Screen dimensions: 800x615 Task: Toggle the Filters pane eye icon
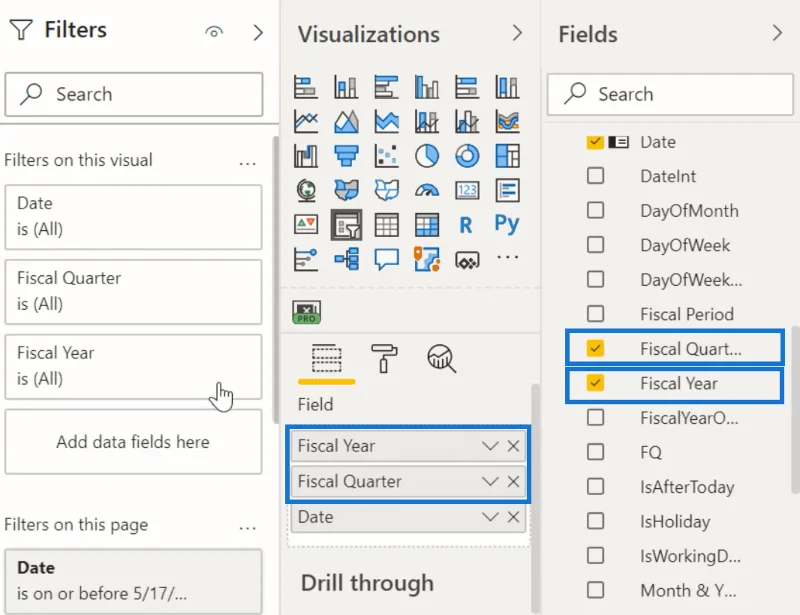214,32
